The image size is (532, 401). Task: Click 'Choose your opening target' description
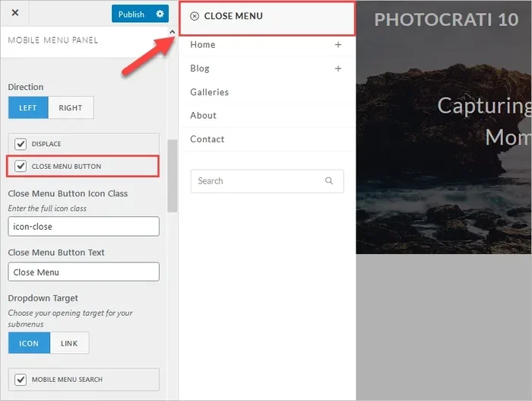pos(70,318)
